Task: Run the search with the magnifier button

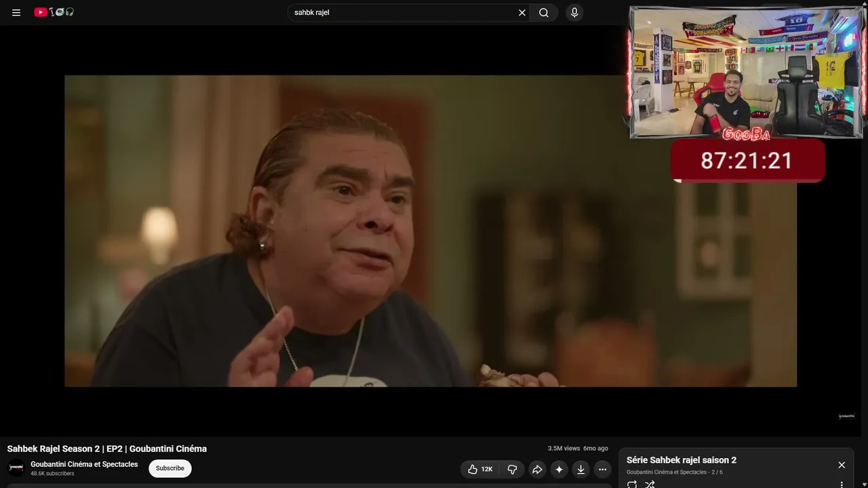Action: pyautogui.click(x=544, y=12)
